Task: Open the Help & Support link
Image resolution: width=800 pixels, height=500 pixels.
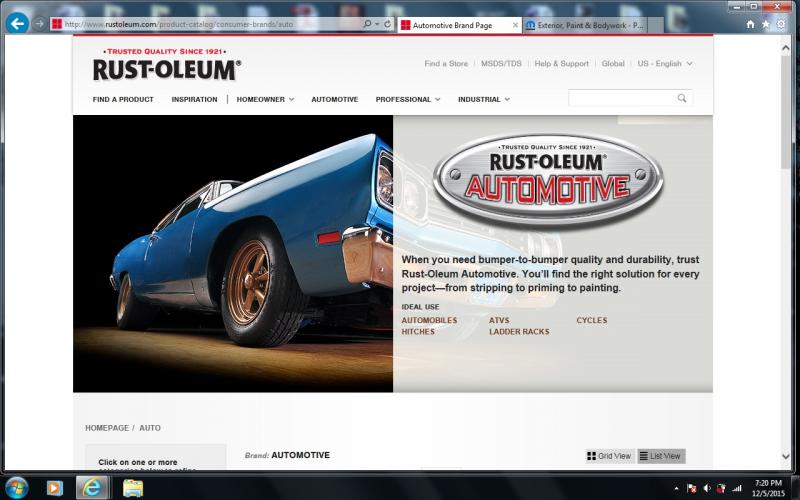Action: [561, 64]
